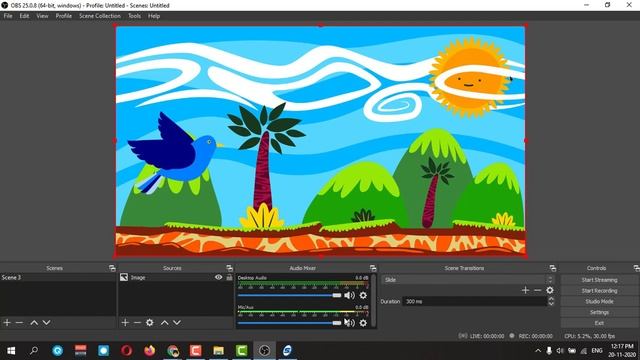640x360 pixels.
Task: Open the Help menu
Action: click(x=154, y=16)
